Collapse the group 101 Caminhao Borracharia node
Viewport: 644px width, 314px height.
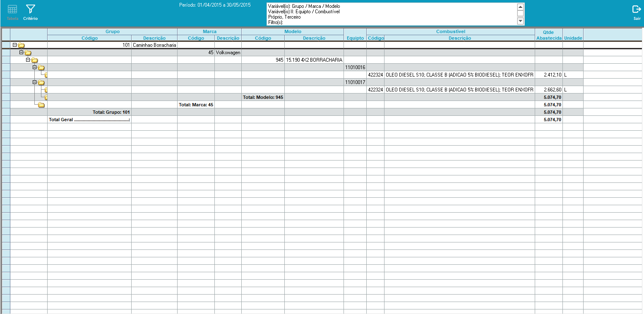(15, 45)
